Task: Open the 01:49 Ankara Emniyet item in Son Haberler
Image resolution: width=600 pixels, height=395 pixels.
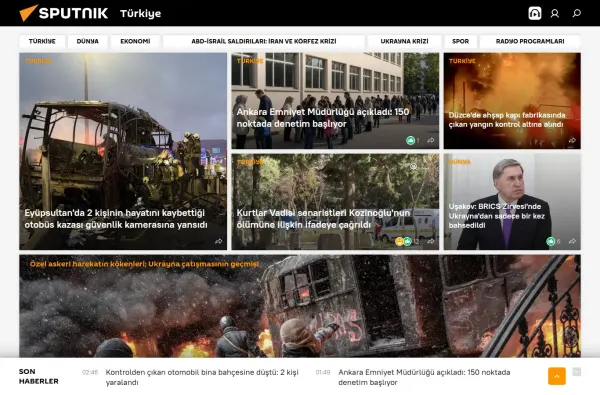Action: coord(424,377)
